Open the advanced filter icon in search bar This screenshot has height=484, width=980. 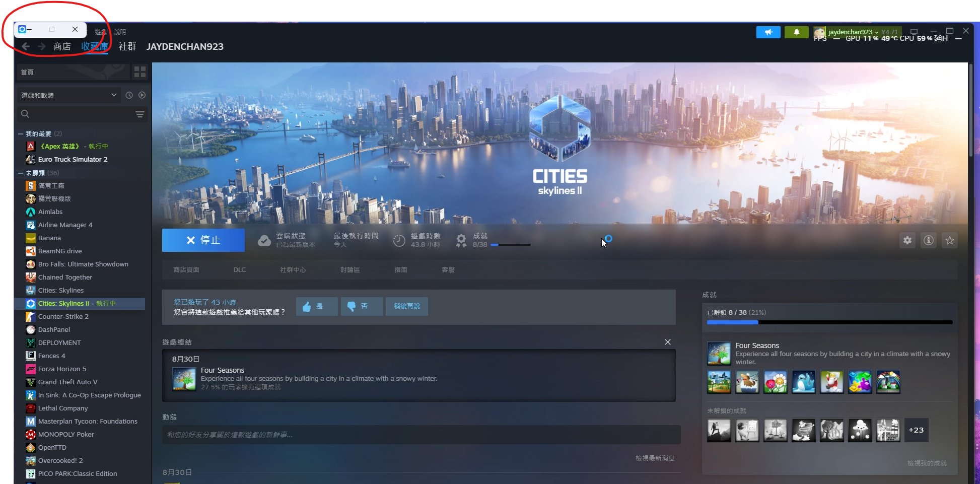click(139, 114)
